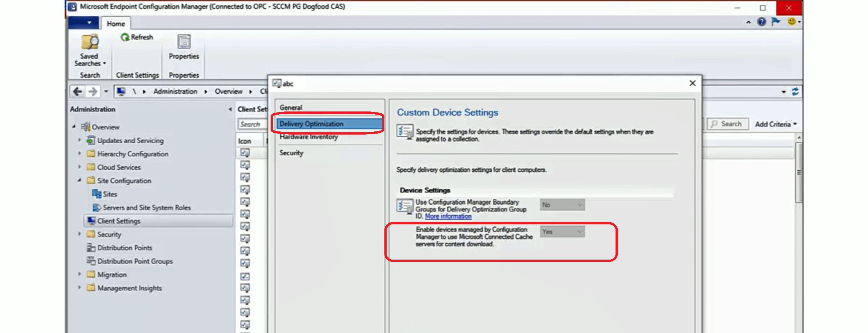The width and height of the screenshot is (868, 333).
Task: Select Security folder in Administration tree
Action: [x=109, y=234]
